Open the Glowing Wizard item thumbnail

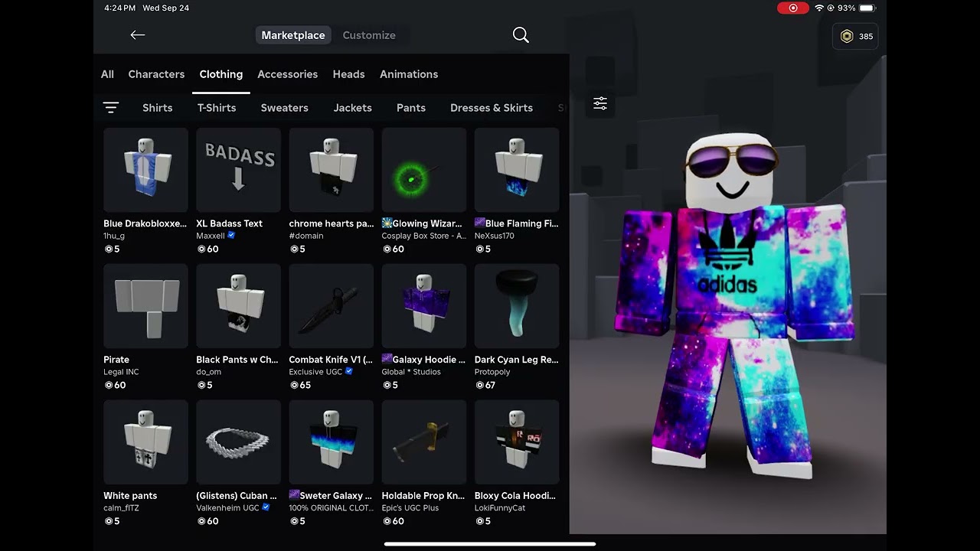(x=424, y=170)
